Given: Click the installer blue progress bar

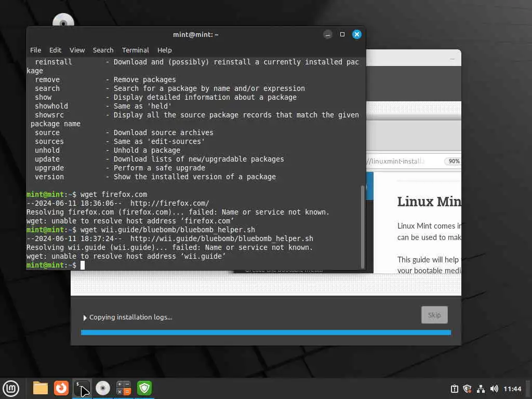Looking at the screenshot, I should click(x=265, y=332).
